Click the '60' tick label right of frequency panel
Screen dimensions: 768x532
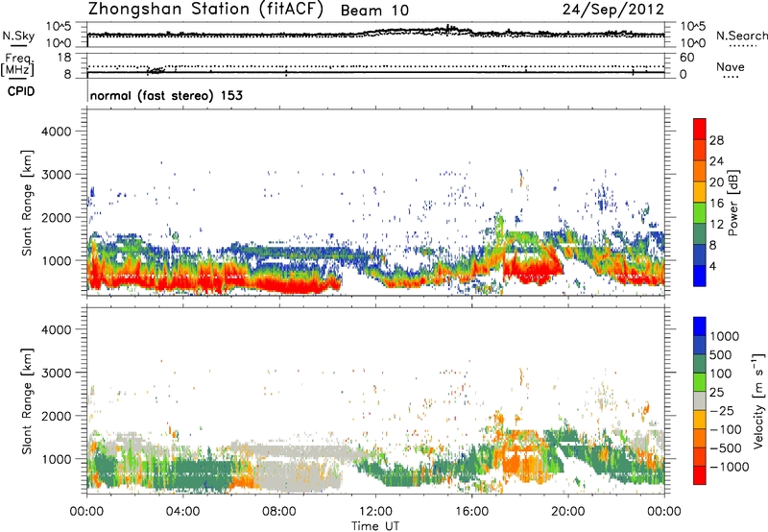tap(687, 58)
